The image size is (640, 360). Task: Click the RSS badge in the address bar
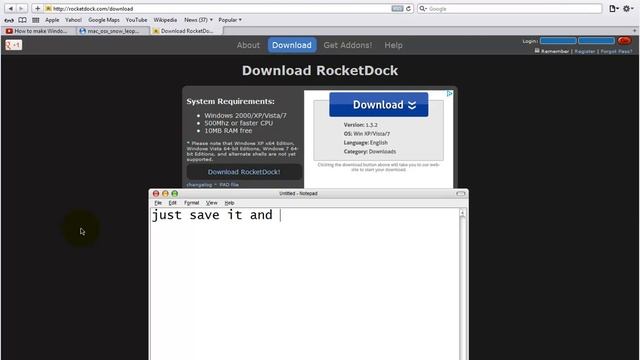pyautogui.click(x=397, y=8)
